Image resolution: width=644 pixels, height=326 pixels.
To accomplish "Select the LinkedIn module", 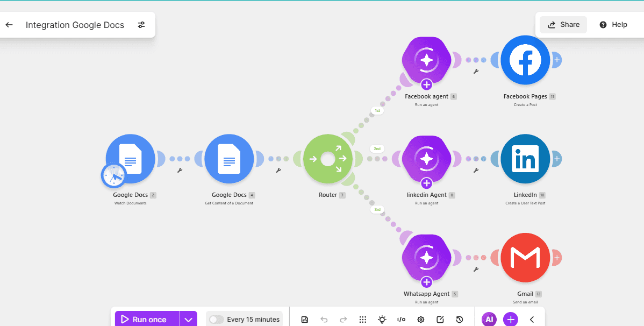I will tap(525, 159).
